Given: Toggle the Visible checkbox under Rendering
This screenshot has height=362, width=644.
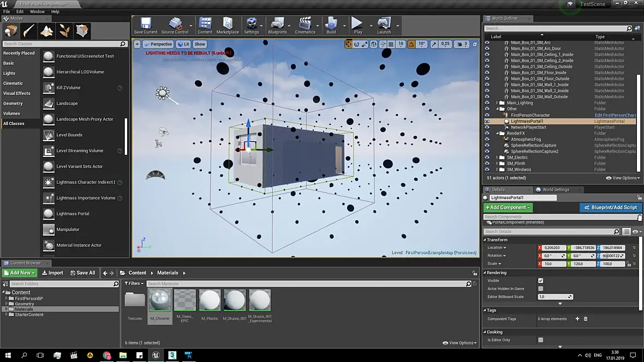Looking at the screenshot, I should (540, 281).
